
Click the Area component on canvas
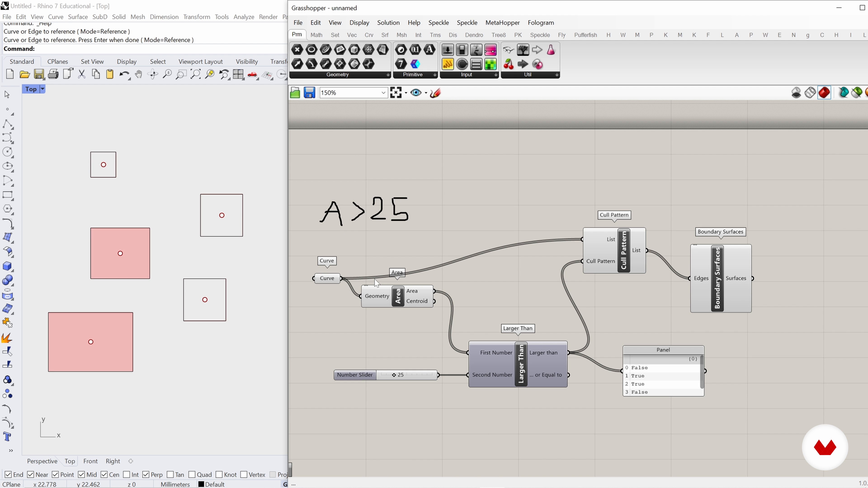click(x=398, y=296)
